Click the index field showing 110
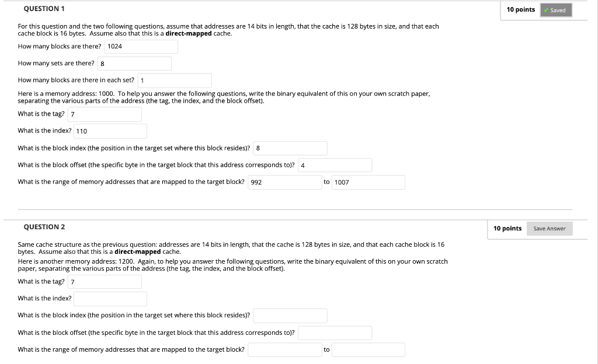This screenshot has height=364, width=598. pos(109,131)
